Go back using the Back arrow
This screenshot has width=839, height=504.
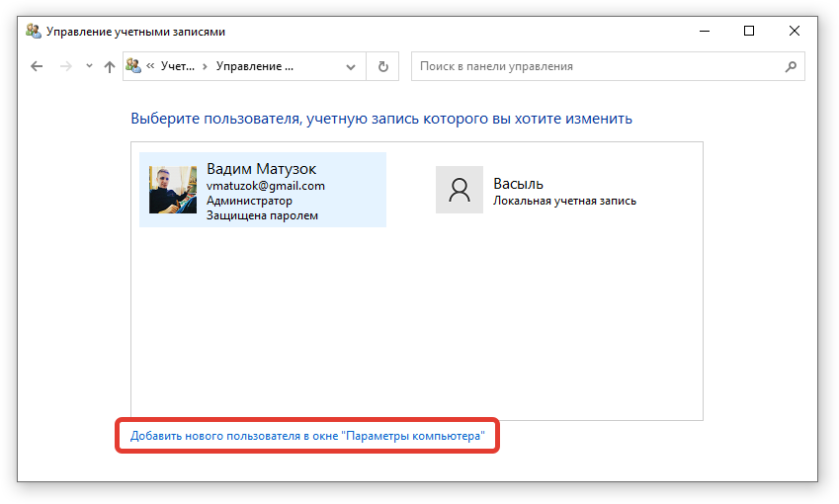(37, 67)
